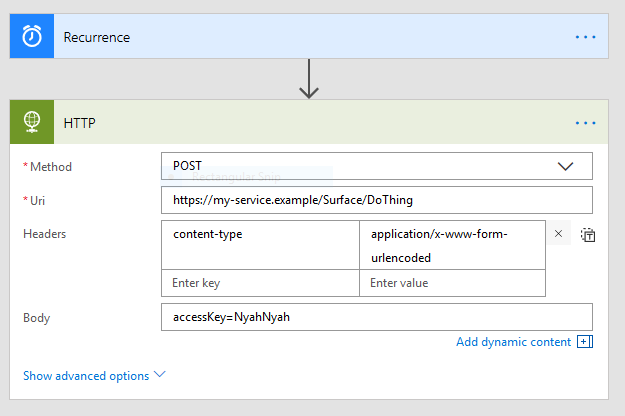Expand Show advanced options chevron

click(159, 374)
